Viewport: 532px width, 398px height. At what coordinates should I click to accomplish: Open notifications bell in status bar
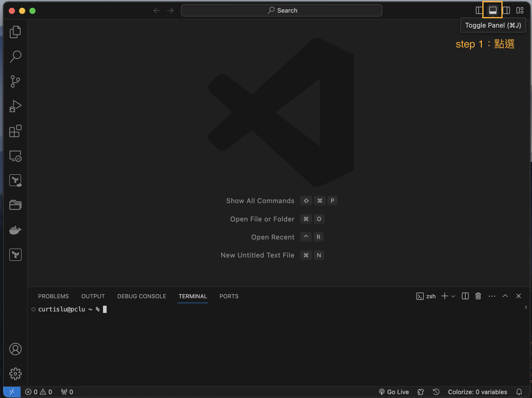click(x=519, y=392)
